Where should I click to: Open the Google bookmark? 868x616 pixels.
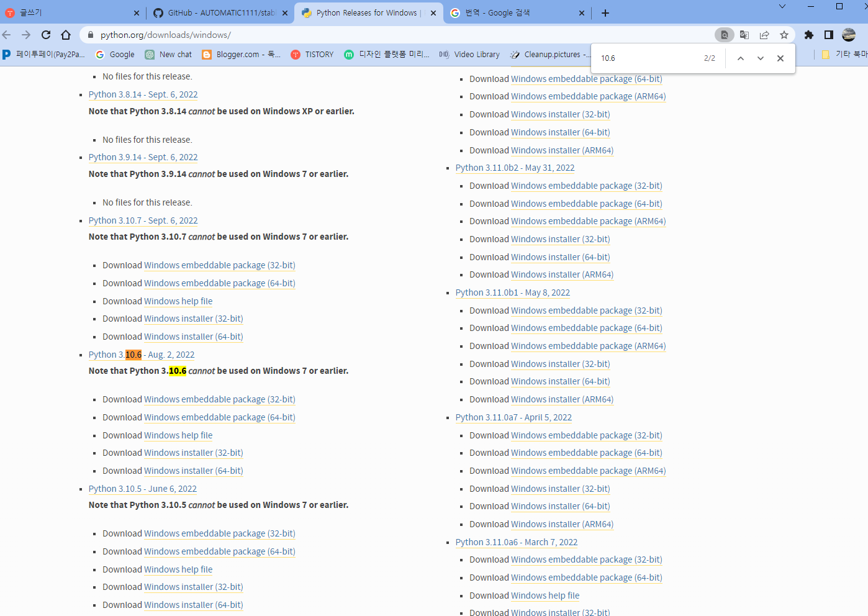tap(115, 55)
